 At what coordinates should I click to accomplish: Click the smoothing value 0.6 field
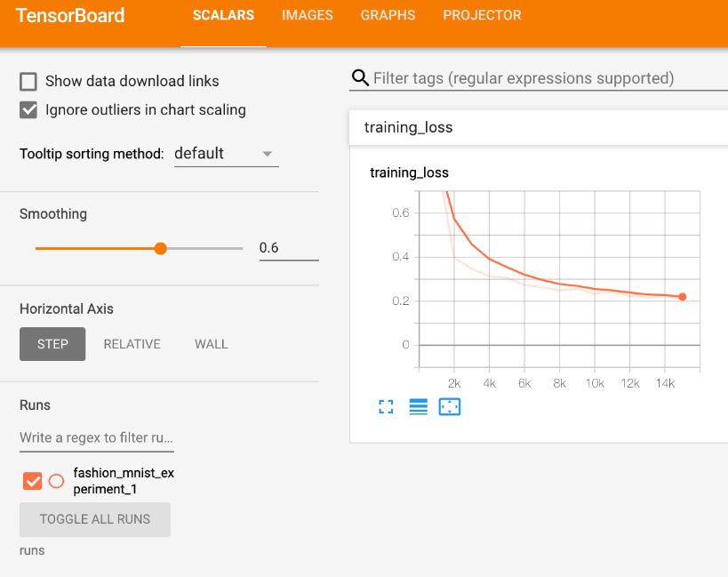click(289, 248)
